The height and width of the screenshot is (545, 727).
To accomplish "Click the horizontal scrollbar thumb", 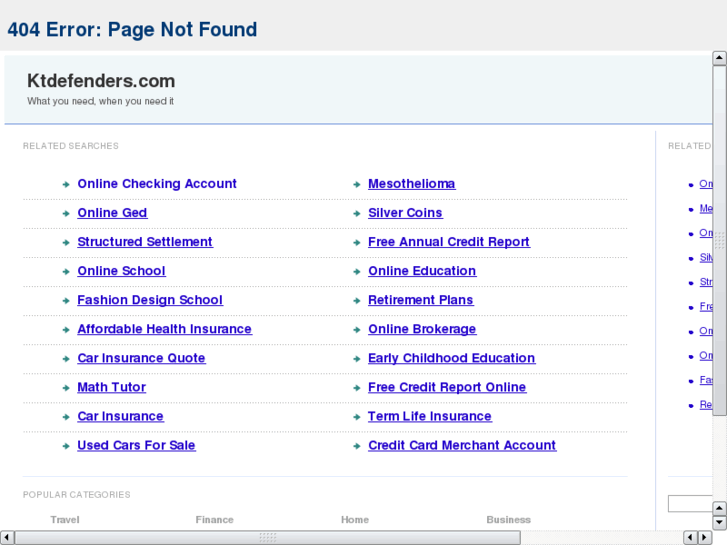I will click(x=267, y=537).
